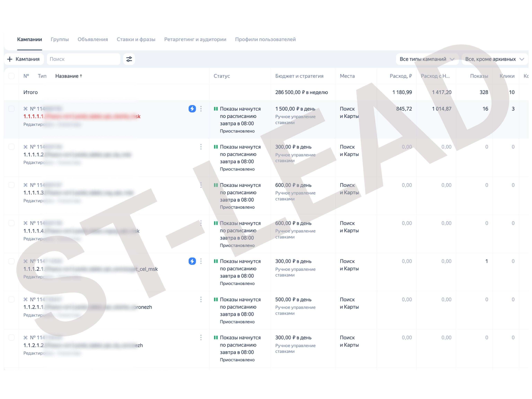Open campaign 1.1.1.1.1. by its red name link
Viewport: 532px width, 399px height.
tap(82, 116)
